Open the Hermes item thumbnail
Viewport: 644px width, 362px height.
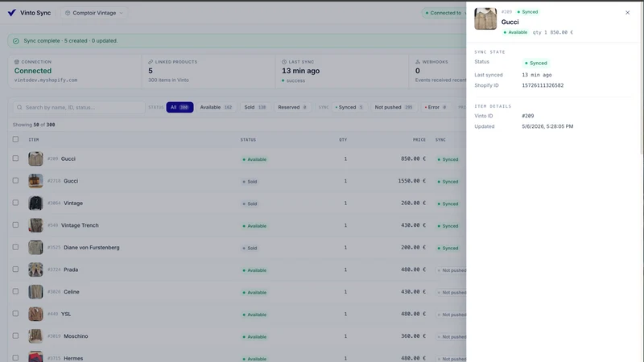pos(35,356)
